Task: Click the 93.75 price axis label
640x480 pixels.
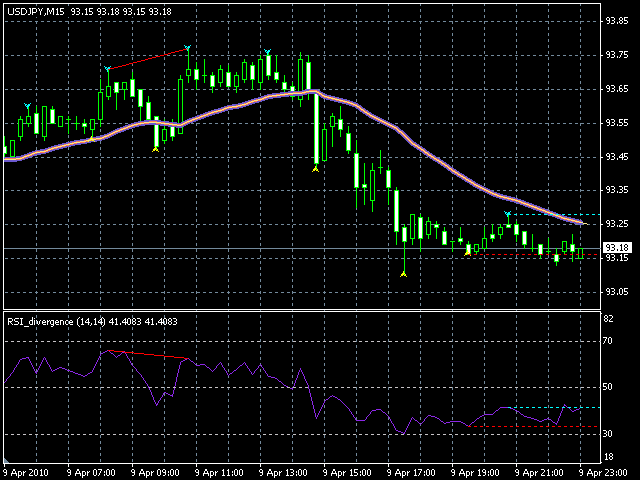Action: pyautogui.click(x=616, y=55)
